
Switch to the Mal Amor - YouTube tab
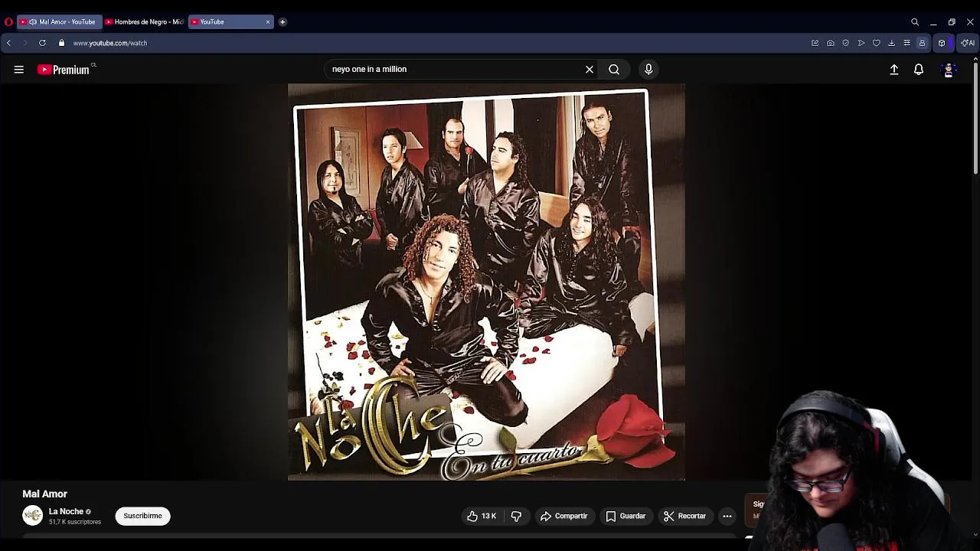click(x=60, y=22)
